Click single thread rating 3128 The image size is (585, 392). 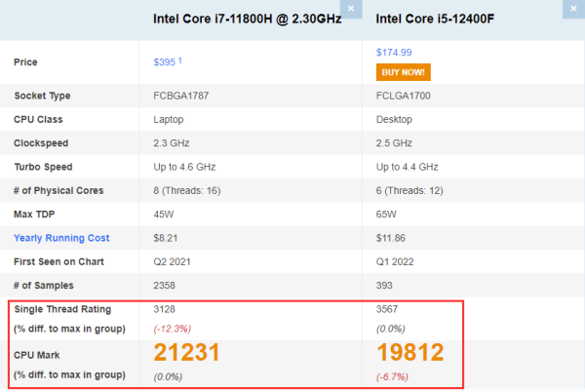tap(164, 309)
